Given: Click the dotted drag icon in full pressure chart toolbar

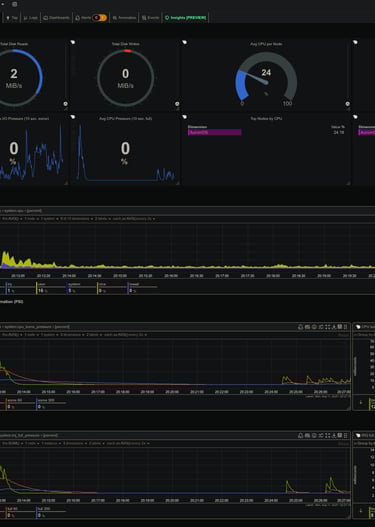Looking at the screenshot, I should (x=345, y=435).
